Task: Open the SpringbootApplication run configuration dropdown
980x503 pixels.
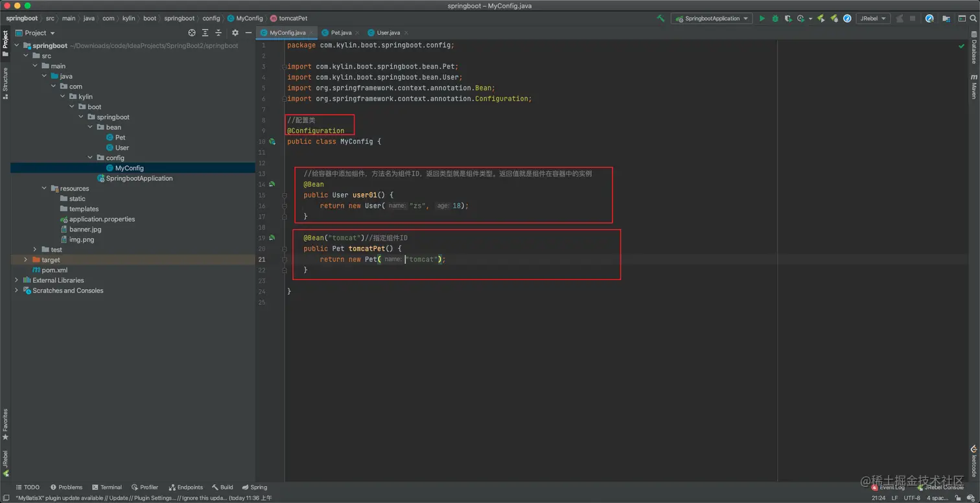Action: (711, 19)
